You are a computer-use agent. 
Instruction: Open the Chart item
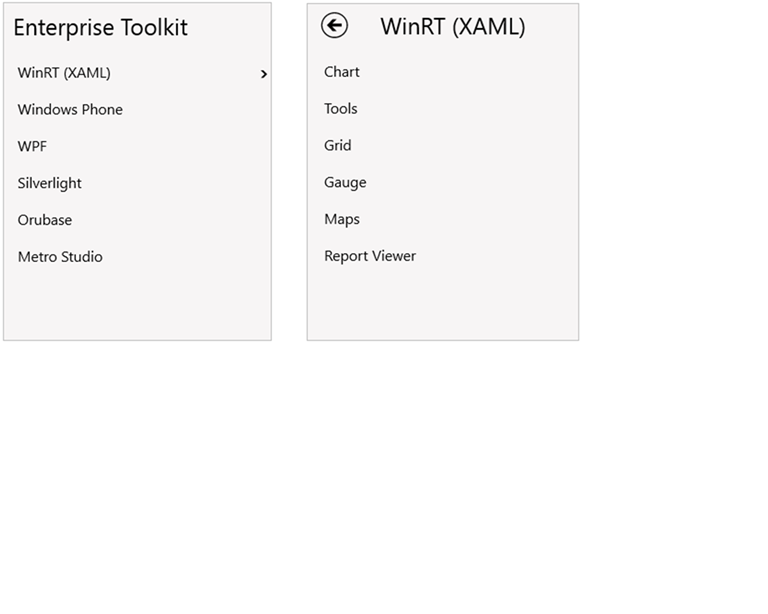coord(342,72)
